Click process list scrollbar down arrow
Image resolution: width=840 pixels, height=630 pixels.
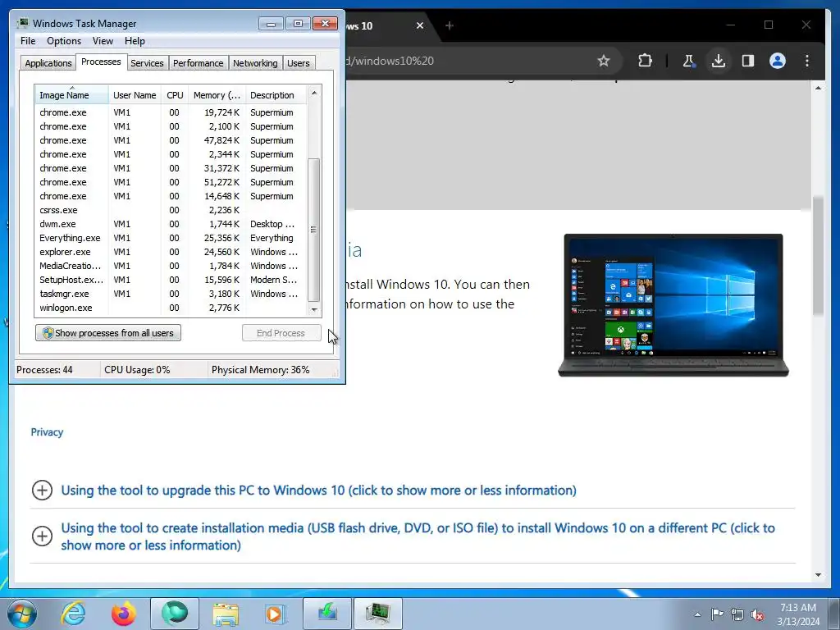pos(314,309)
